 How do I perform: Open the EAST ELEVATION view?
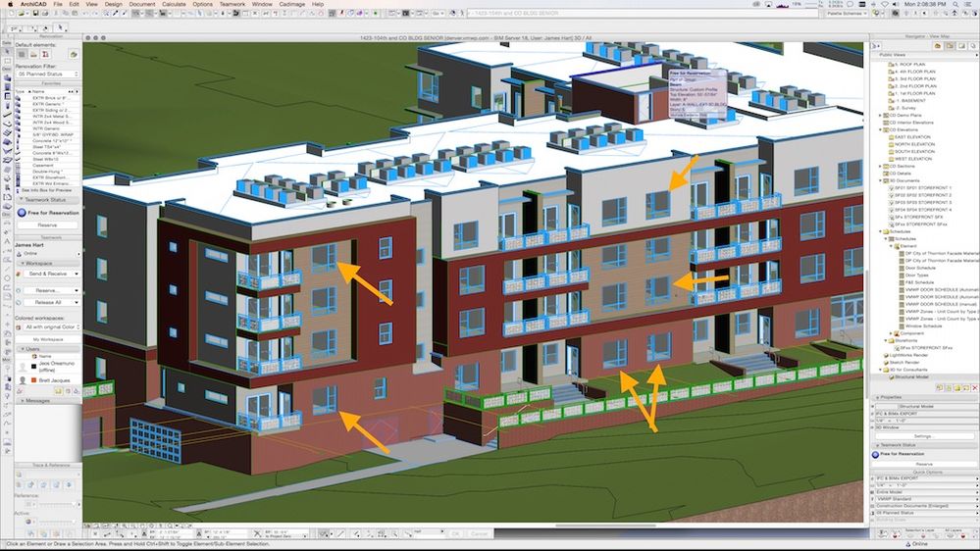tap(908, 137)
